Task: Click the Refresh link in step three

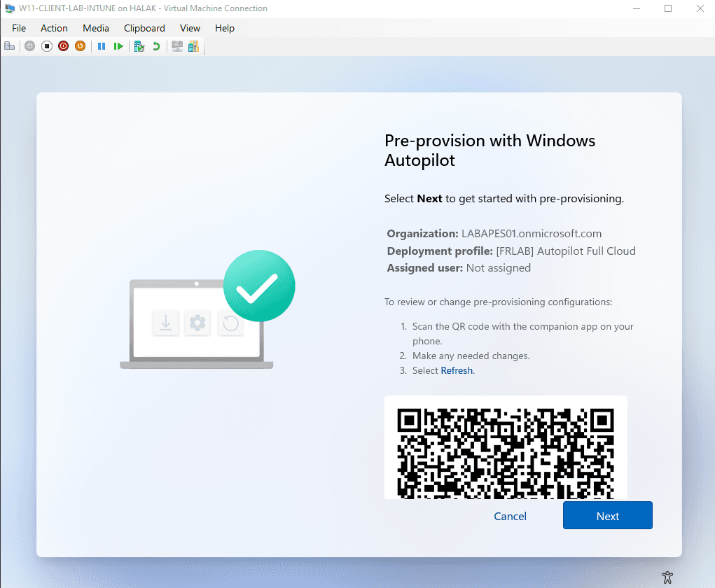Action: 457,370
